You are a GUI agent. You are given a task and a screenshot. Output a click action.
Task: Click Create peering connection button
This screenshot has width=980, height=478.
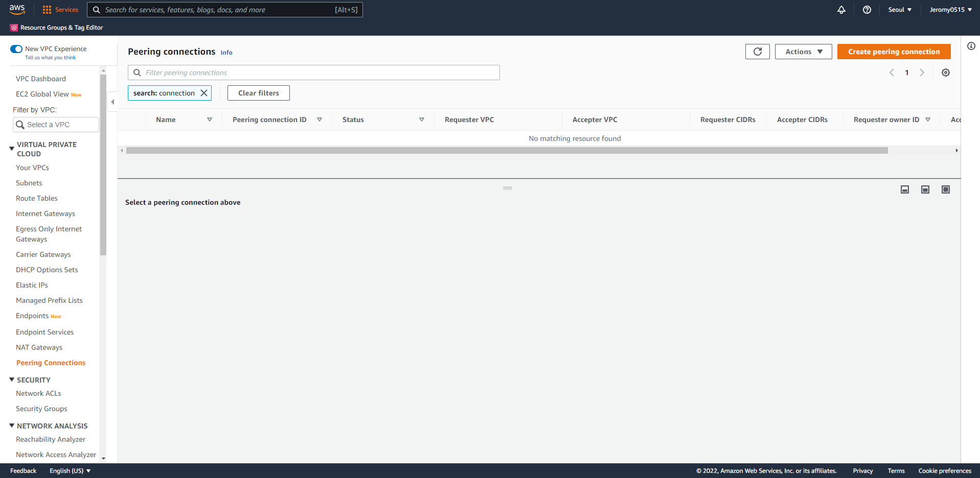click(x=894, y=52)
